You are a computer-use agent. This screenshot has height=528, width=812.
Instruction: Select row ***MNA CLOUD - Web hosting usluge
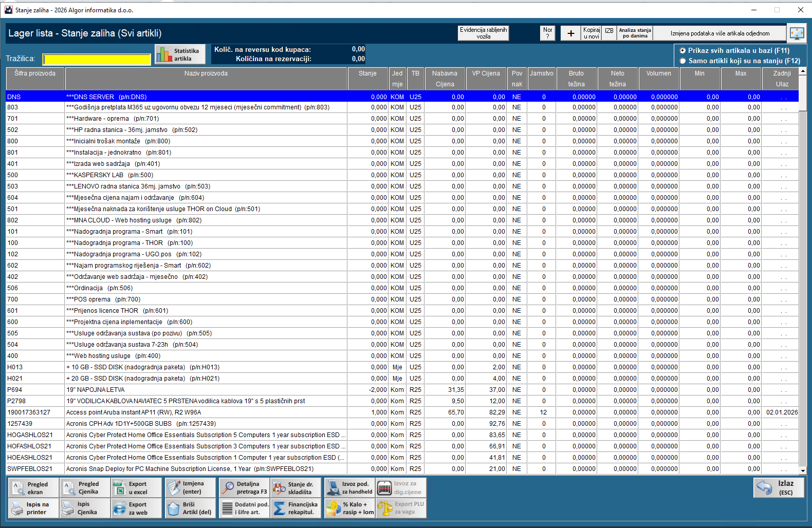coord(402,220)
